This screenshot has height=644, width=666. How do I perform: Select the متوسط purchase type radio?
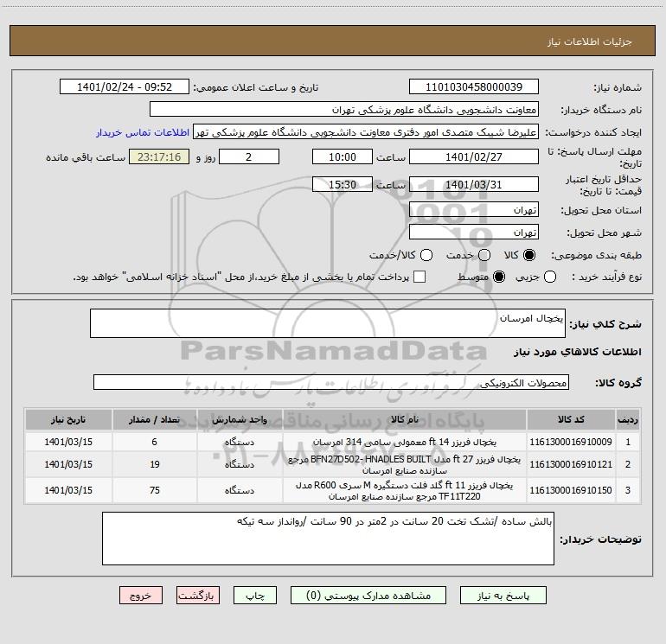[x=499, y=277]
